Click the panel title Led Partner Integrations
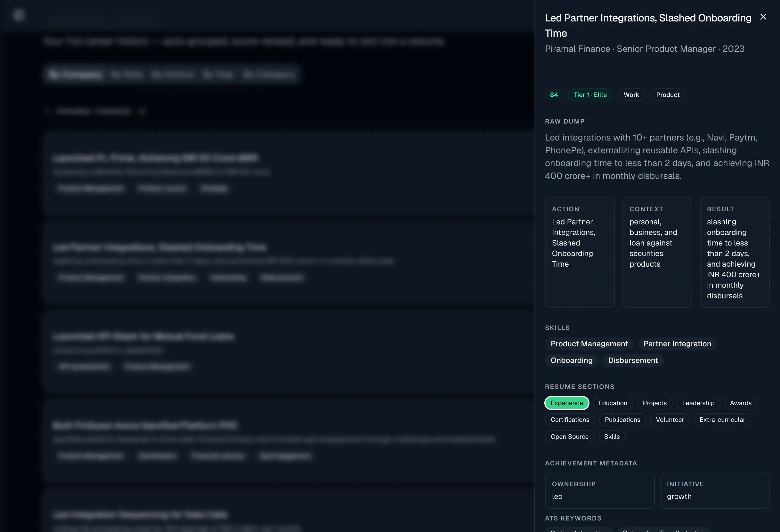Screen dimensions: 780x532 tap(648, 26)
